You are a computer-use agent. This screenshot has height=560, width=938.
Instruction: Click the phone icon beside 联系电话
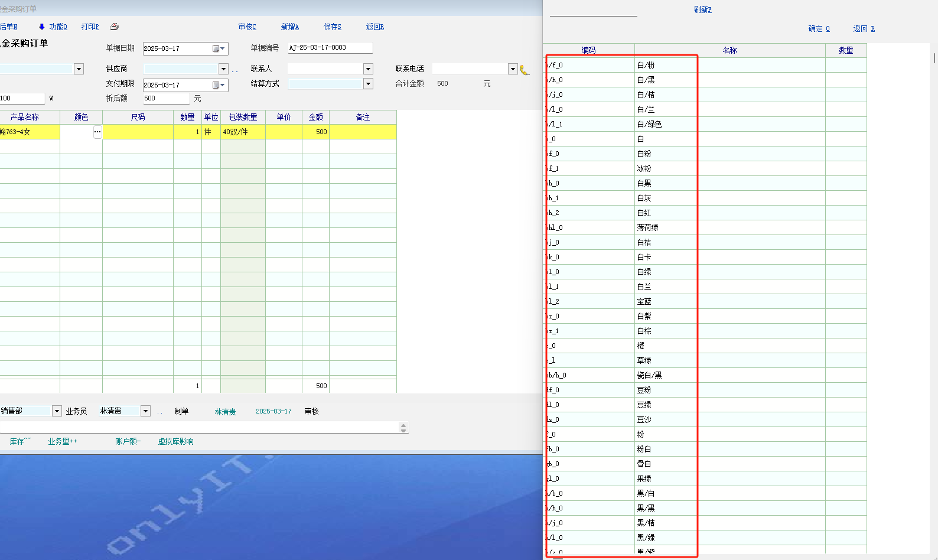[x=524, y=70]
